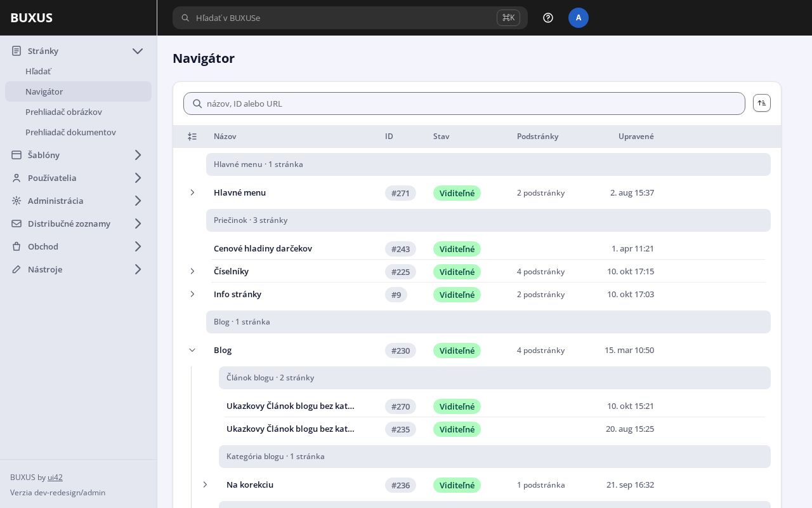812x508 pixels.
Task: Open the help question mark icon
Action: click(548, 18)
